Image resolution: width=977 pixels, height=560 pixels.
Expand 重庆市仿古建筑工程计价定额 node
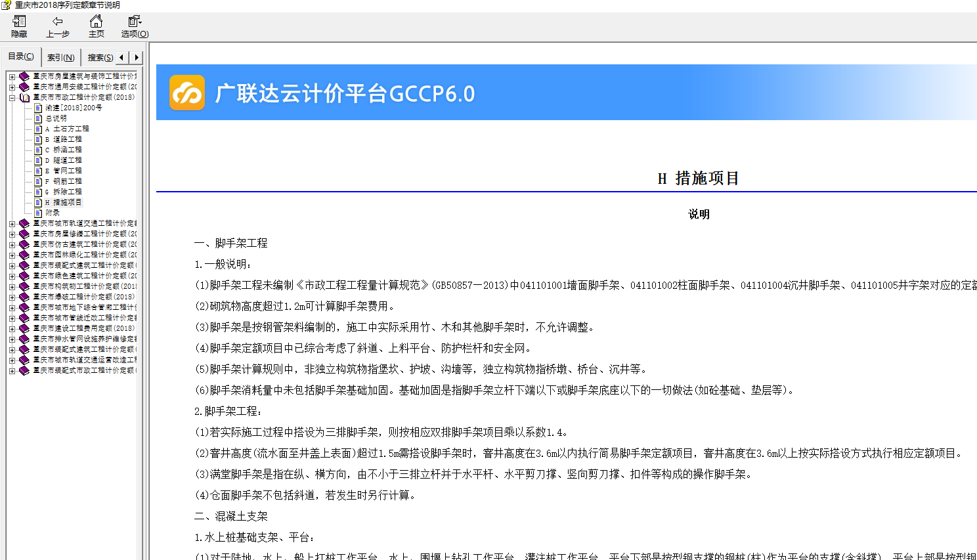point(12,244)
